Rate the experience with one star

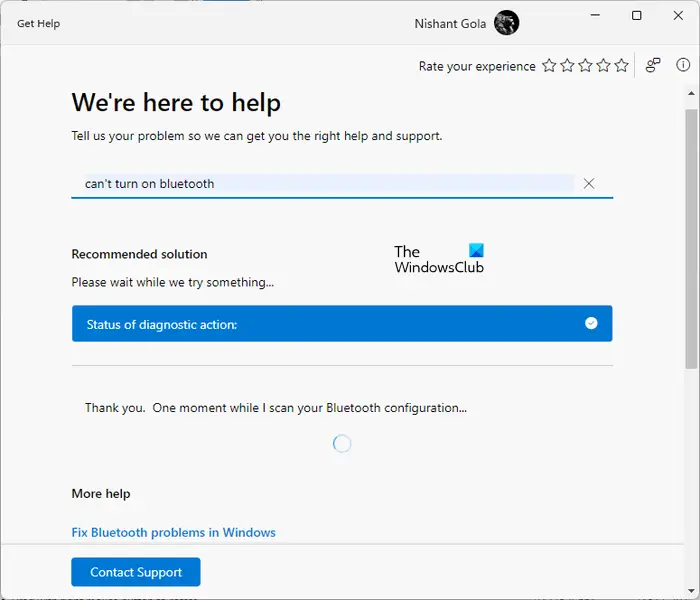pyautogui.click(x=549, y=66)
